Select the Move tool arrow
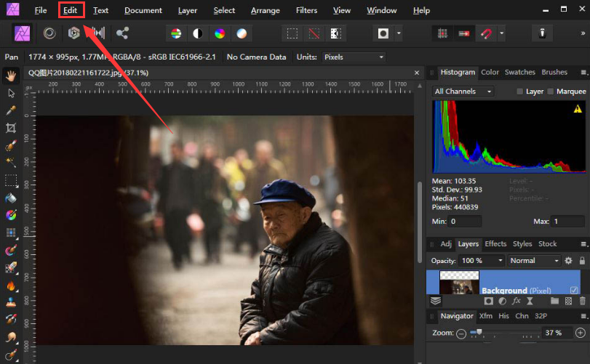 (11, 93)
